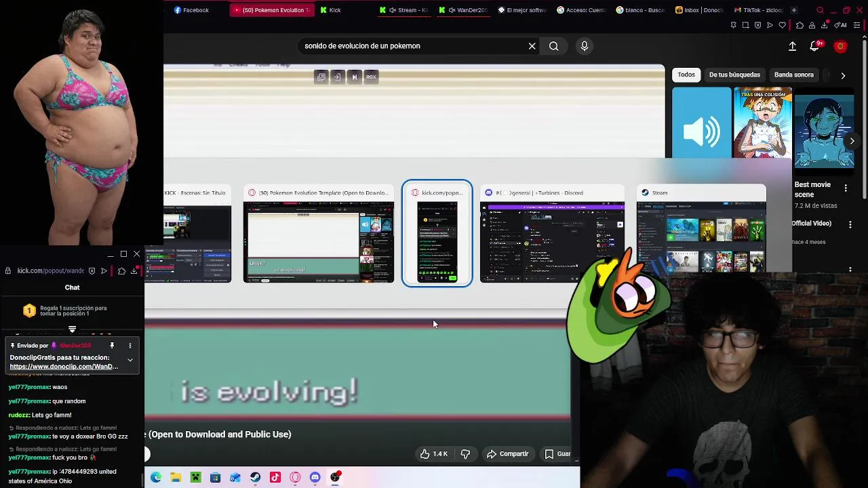Click the WanDer205 sender name
This screenshot has width=868, height=488.
(75, 346)
